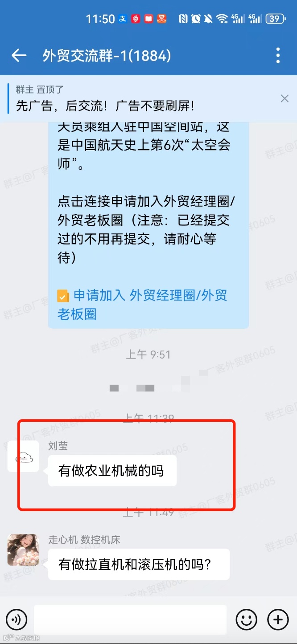The image size is (297, 644).
Task: Select the message 有做农业机械的吗
Action: [x=112, y=471]
